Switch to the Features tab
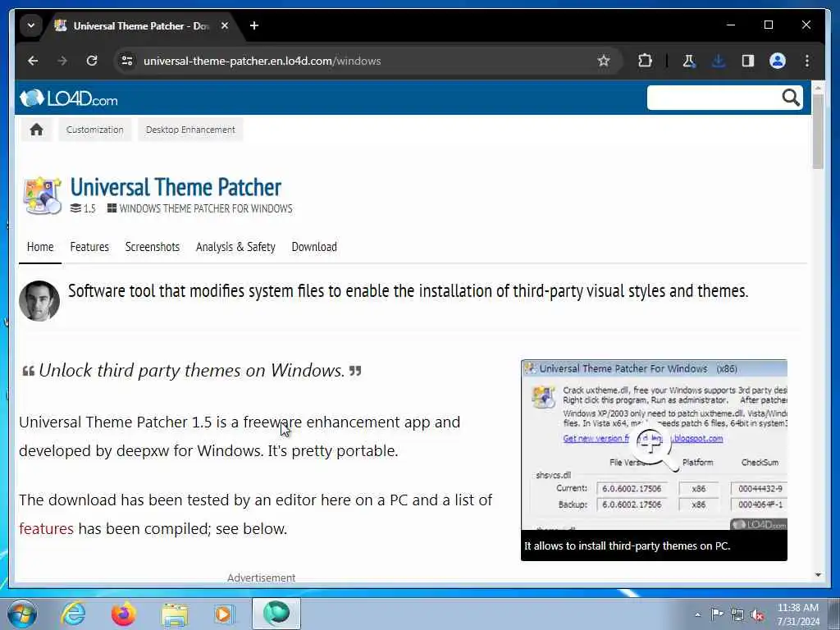Viewport: 840px width, 630px height. [89, 247]
